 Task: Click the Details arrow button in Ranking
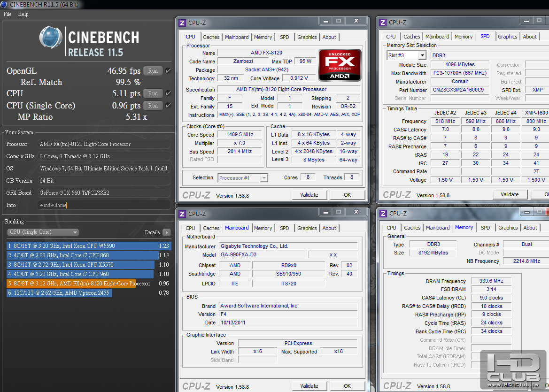pyautogui.click(x=167, y=232)
